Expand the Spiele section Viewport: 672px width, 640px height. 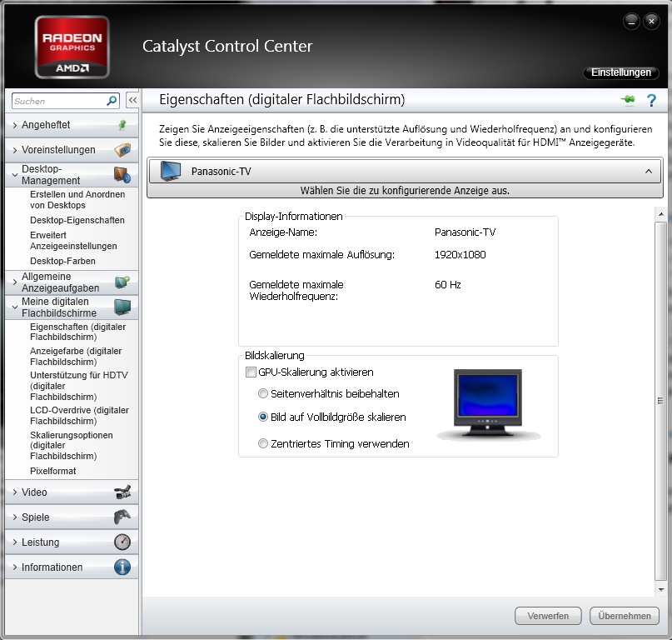[15, 517]
